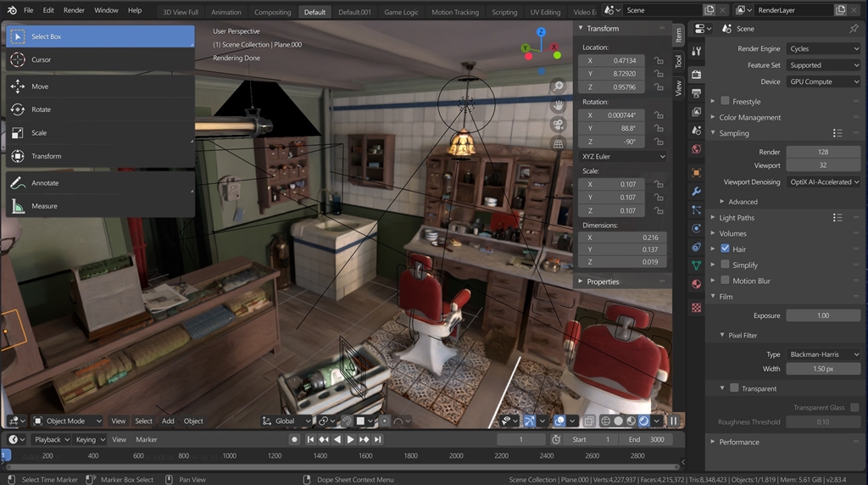Image resolution: width=868 pixels, height=485 pixels.
Task: Open the Modifier wrench properties tab
Action: point(696,191)
